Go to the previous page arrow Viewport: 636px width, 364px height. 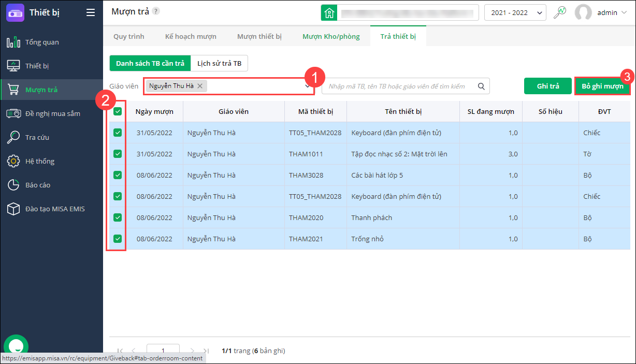click(134, 351)
